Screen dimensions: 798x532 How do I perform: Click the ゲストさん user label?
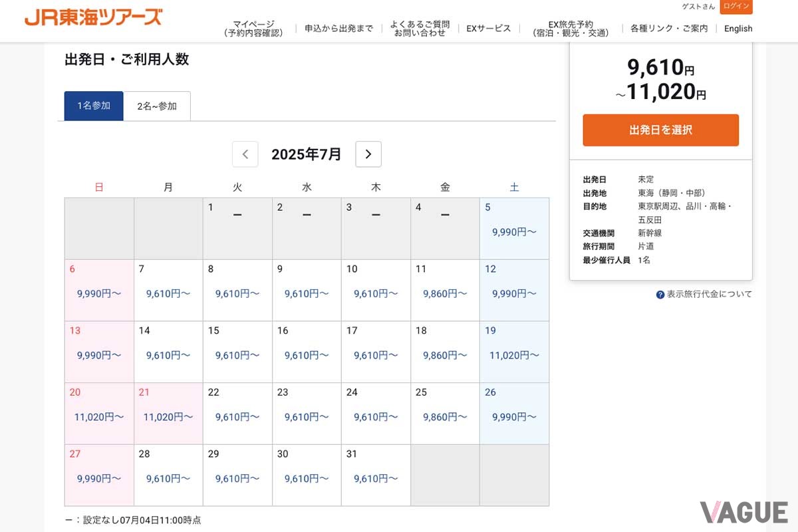click(x=698, y=6)
